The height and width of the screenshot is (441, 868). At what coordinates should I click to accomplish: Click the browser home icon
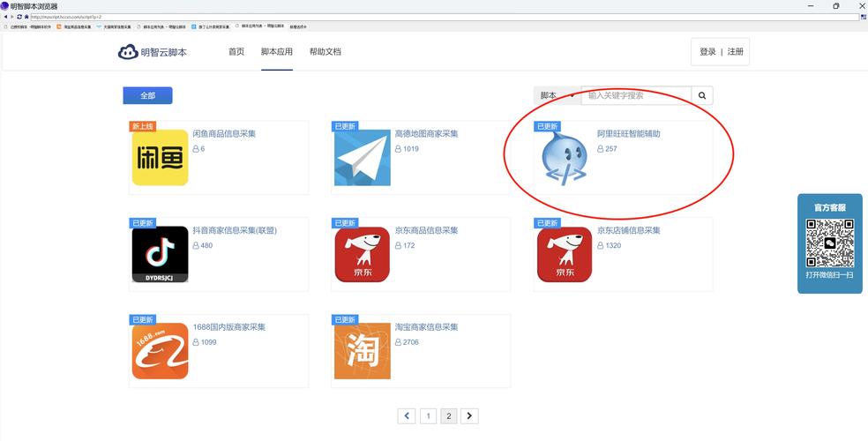(26, 17)
